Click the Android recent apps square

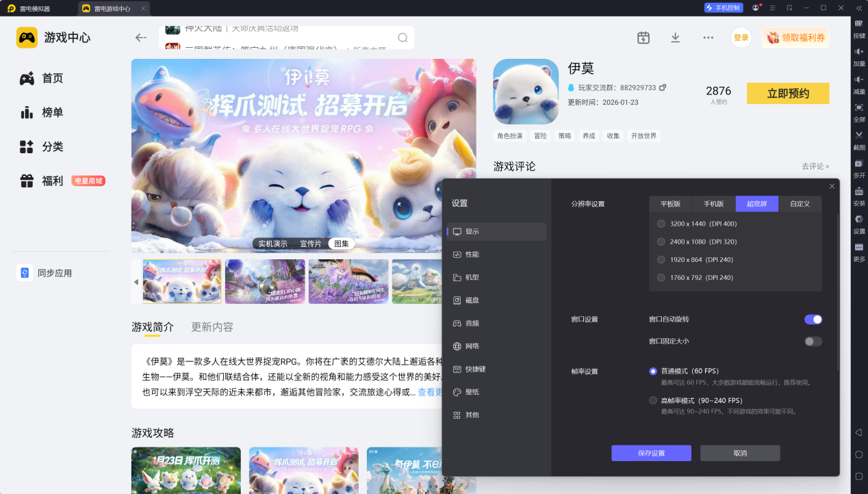click(859, 476)
